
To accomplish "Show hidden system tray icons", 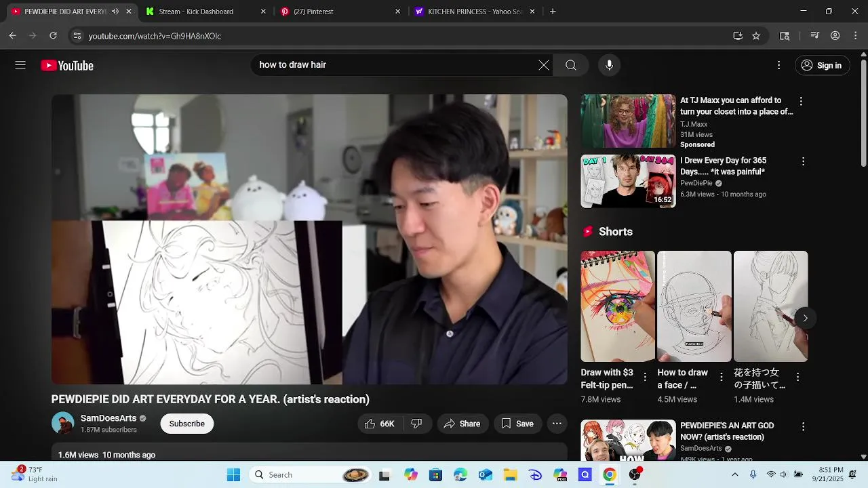I will (734, 474).
